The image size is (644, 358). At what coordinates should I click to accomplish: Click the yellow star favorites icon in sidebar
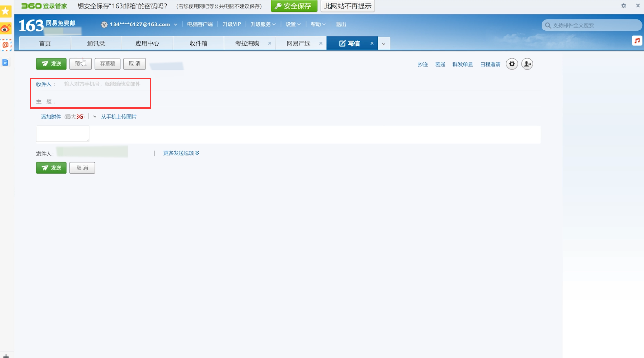[x=6, y=12]
